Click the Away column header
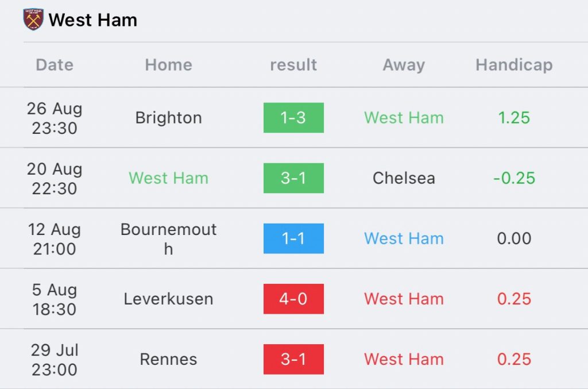The image size is (588, 389). click(404, 65)
